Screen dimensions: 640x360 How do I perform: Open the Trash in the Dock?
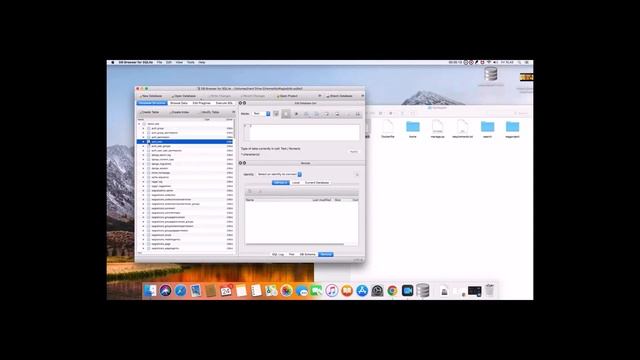(x=489, y=291)
